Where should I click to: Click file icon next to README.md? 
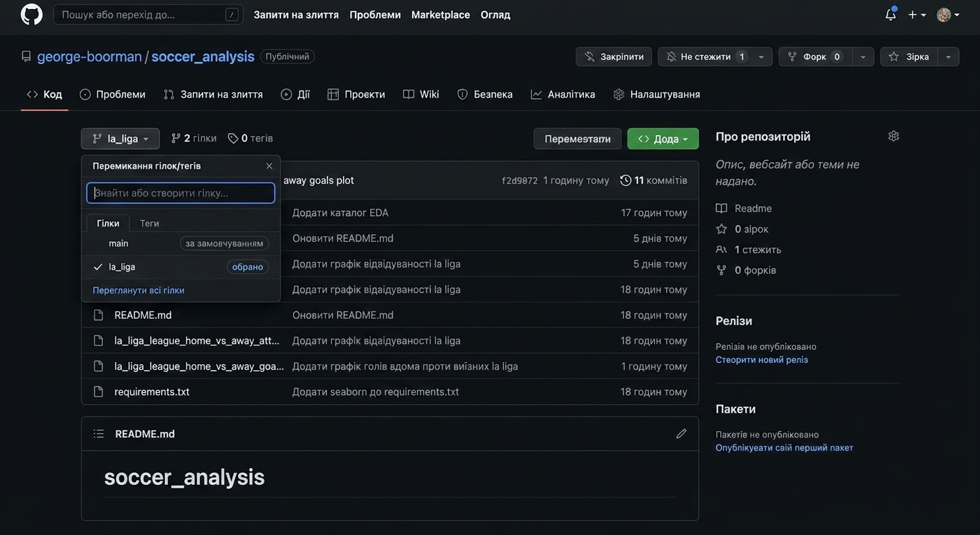pos(99,315)
